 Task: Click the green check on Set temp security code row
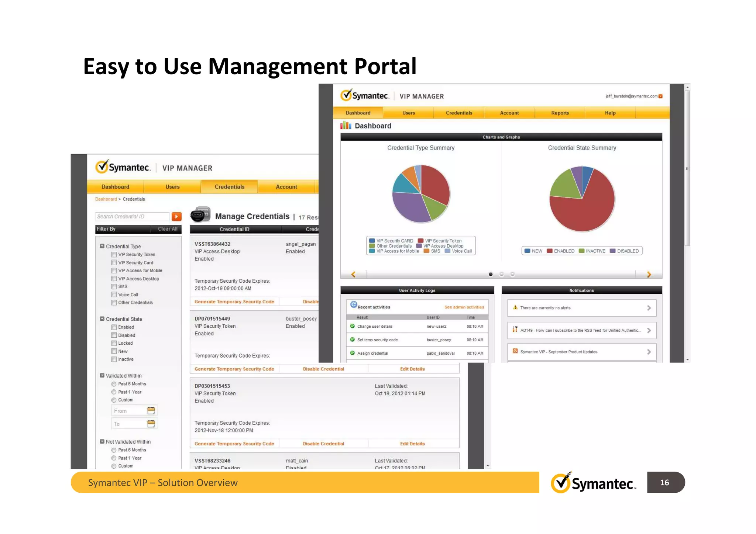(x=352, y=340)
